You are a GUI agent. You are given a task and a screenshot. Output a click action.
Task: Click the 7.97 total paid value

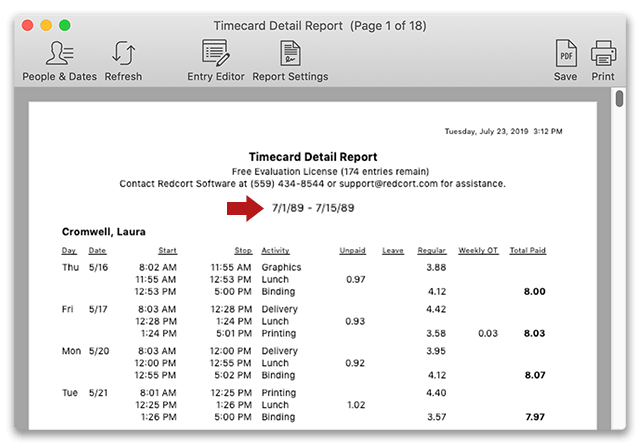coord(535,417)
